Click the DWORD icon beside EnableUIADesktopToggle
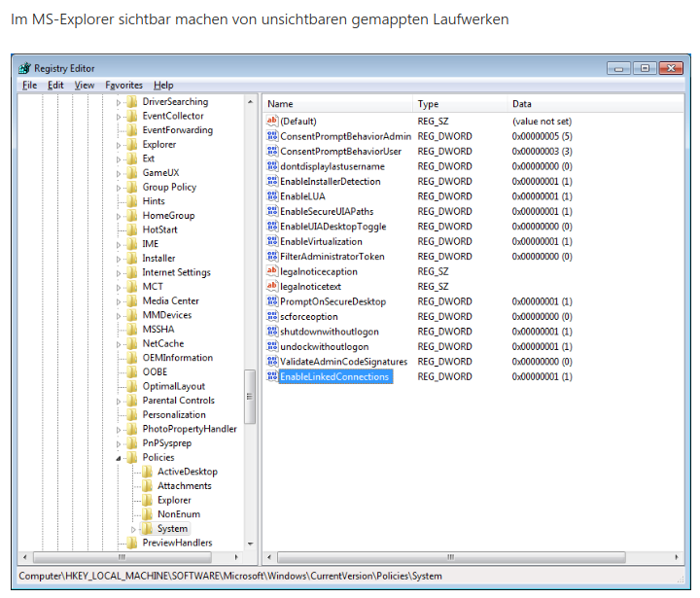 click(272, 226)
